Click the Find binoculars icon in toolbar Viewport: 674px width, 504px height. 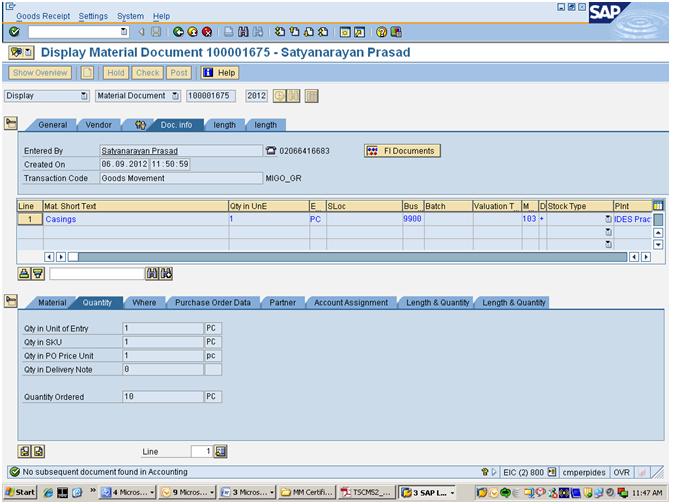point(243,32)
